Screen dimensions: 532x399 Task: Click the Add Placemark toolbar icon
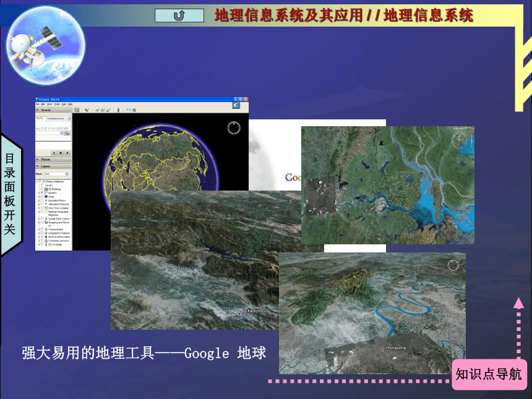(87, 110)
